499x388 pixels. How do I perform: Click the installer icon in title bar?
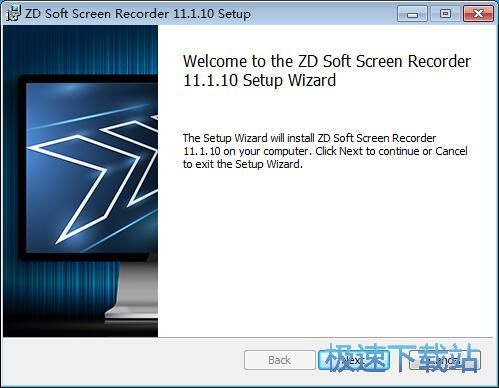14,14
